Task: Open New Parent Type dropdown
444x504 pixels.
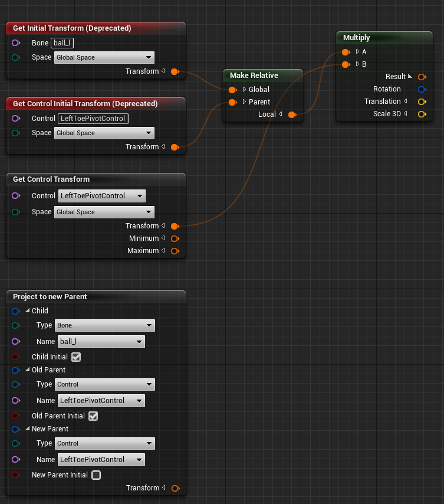Action: (105, 444)
